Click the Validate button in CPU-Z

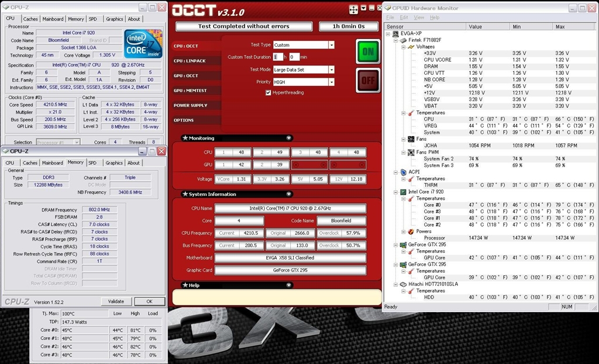tap(116, 301)
